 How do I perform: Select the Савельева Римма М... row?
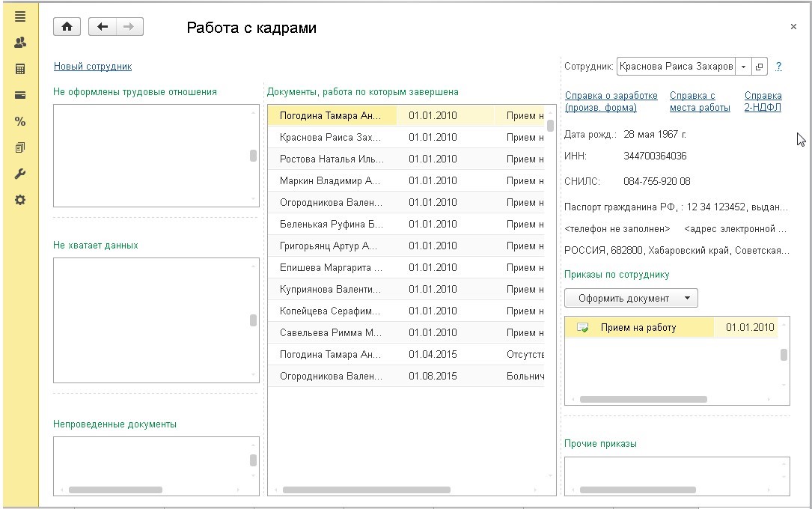(406, 333)
